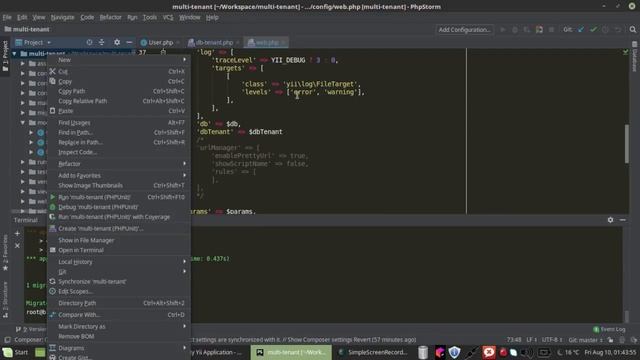Open the Navigate menu

coord(62,17)
